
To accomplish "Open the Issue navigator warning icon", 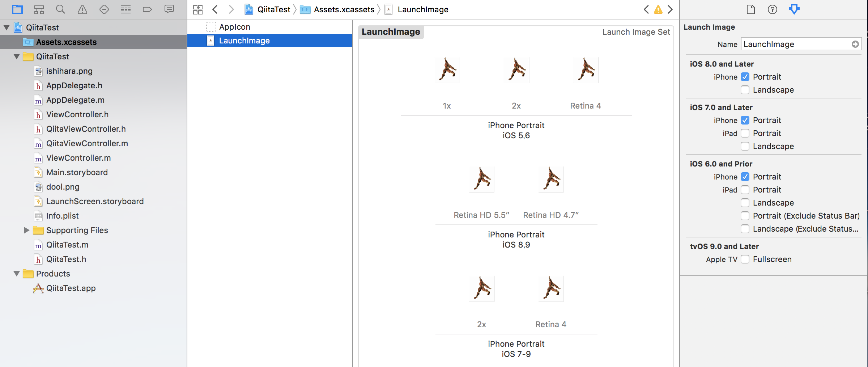I will tap(82, 9).
